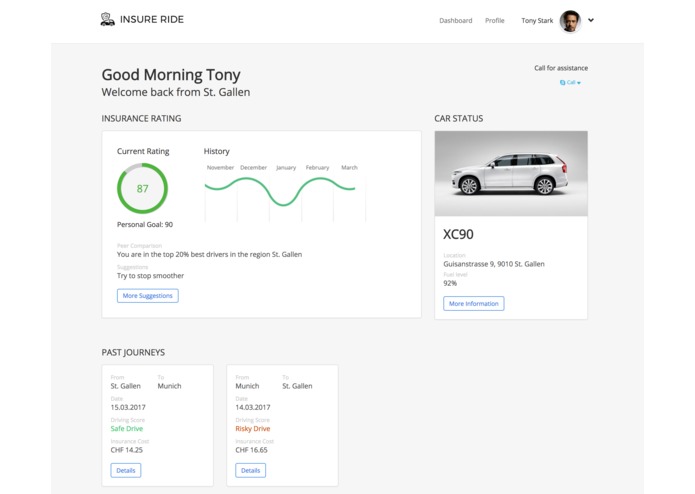Open Details for the 15.03.2017 journey
The height and width of the screenshot is (494, 695).
pos(125,471)
